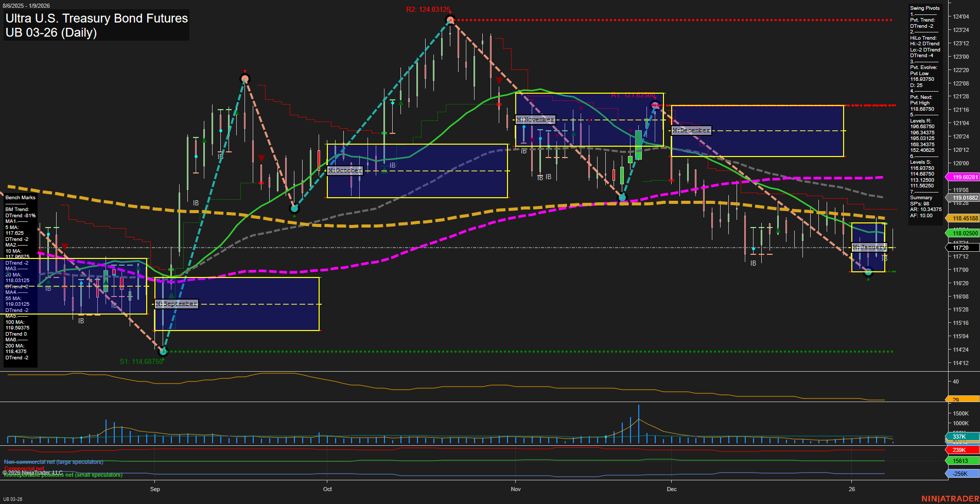Click the M:November range label
The image size is (980, 504).
pyautogui.click(x=535, y=119)
